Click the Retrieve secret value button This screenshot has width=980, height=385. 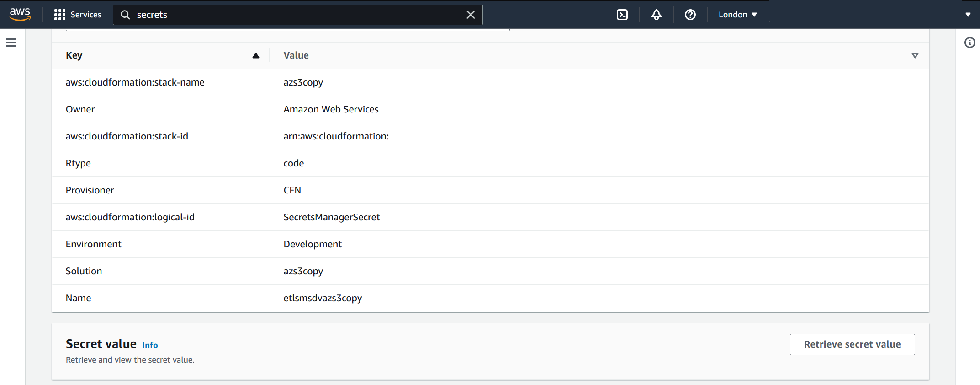(853, 344)
